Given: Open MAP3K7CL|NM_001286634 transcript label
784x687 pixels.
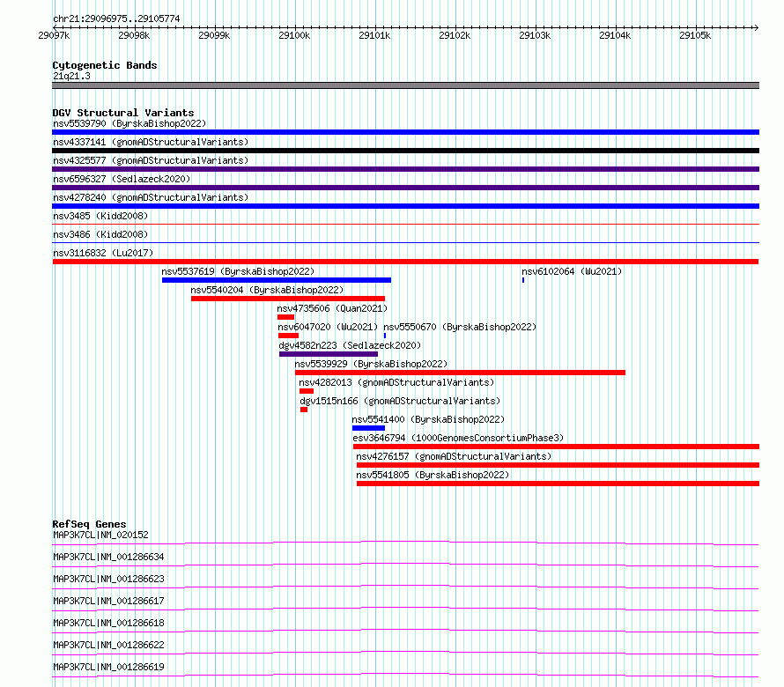Looking at the screenshot, I should tap(108, 557).
